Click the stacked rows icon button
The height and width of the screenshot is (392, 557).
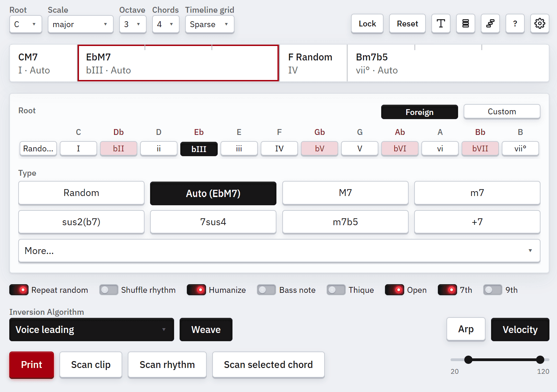click(466, 24)
